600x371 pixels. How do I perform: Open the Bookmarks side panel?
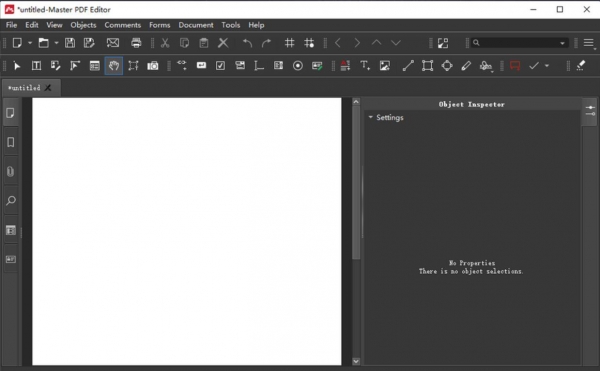pyautogui.click(x=11, y=142)
